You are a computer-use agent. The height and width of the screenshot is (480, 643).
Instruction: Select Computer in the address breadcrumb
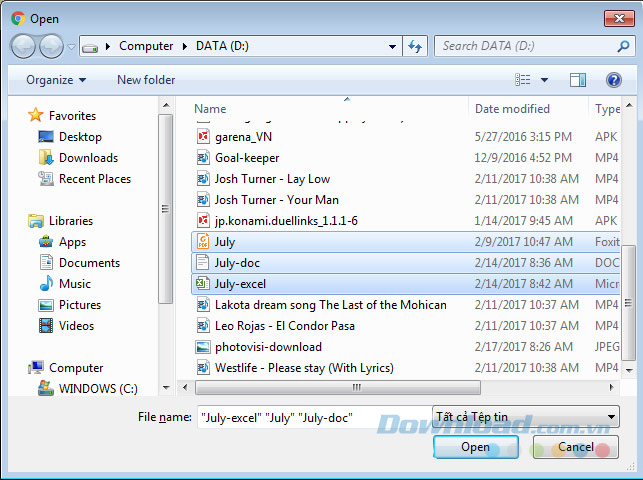coord(146,46)
